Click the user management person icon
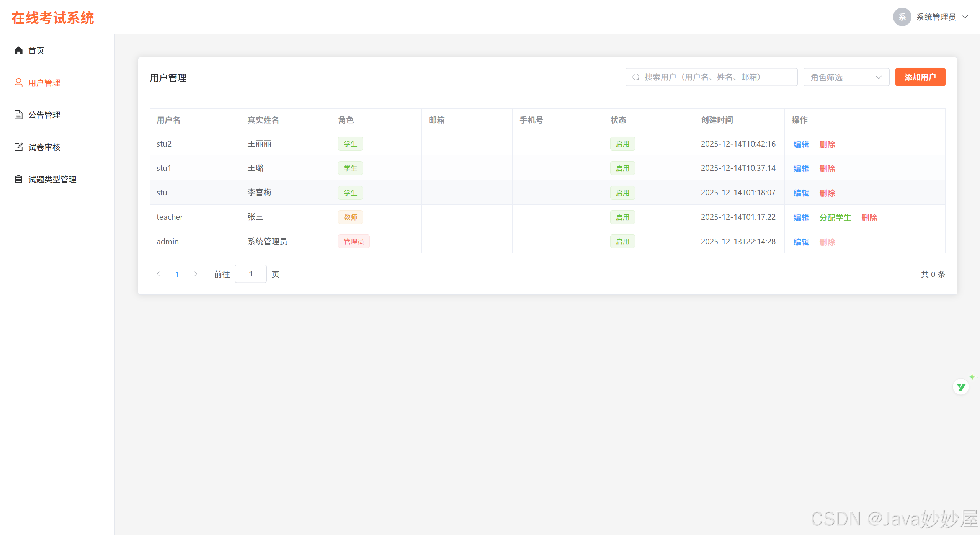 click(18, 83)
